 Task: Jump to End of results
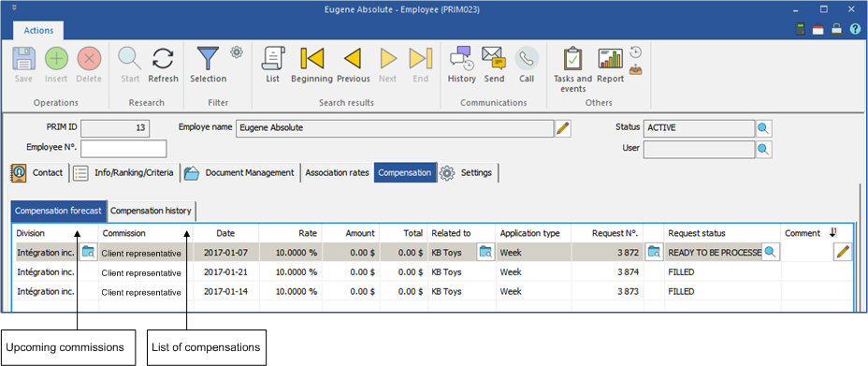click(x=421, y=58)
